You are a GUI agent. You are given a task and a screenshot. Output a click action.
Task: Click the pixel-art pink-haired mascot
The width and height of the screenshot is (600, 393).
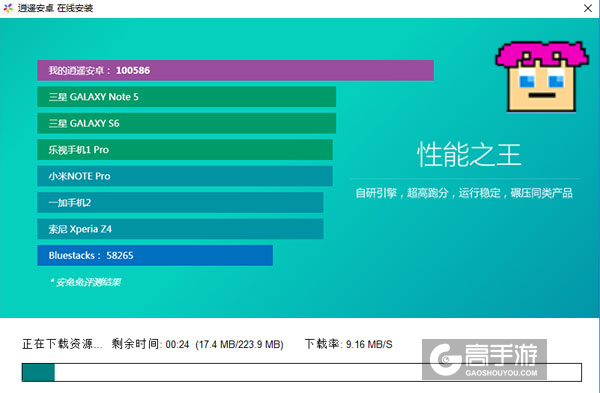[542, 77]
